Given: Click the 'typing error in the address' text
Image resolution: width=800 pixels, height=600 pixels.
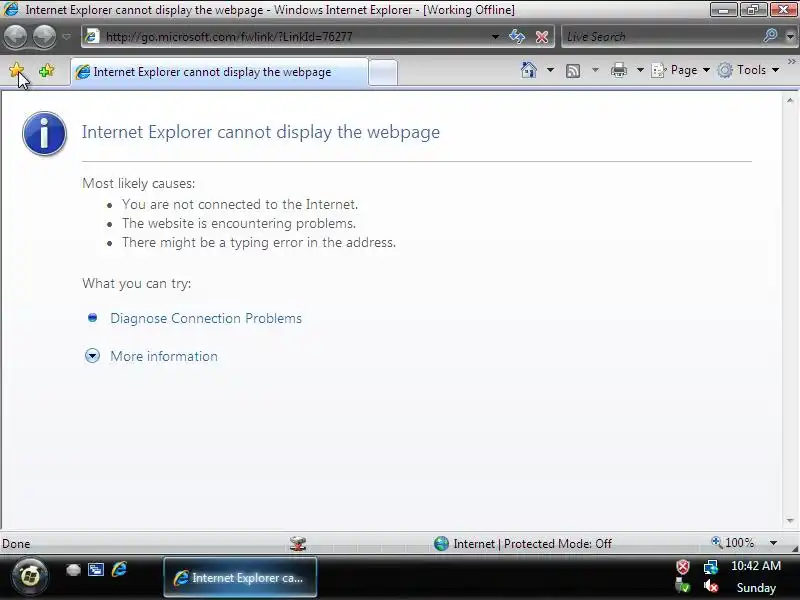Looking at the screenshot, I should pyautogui.click(x=313, y=242).
